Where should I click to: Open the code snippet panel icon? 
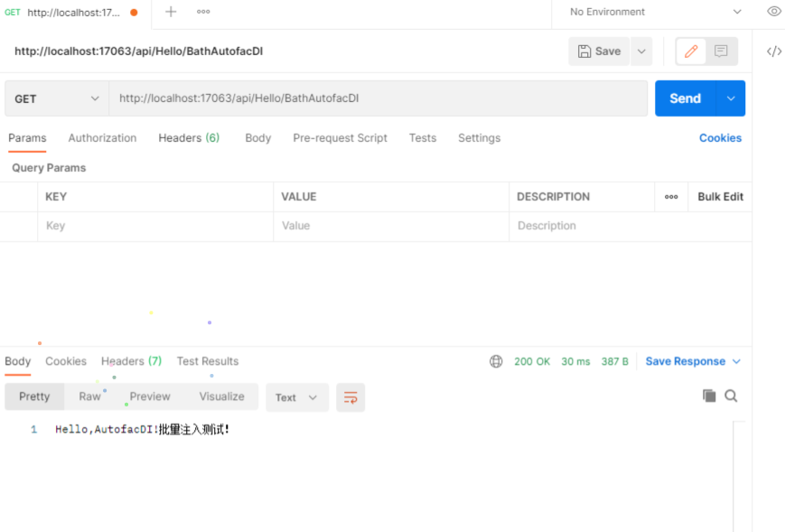(773, 51)
